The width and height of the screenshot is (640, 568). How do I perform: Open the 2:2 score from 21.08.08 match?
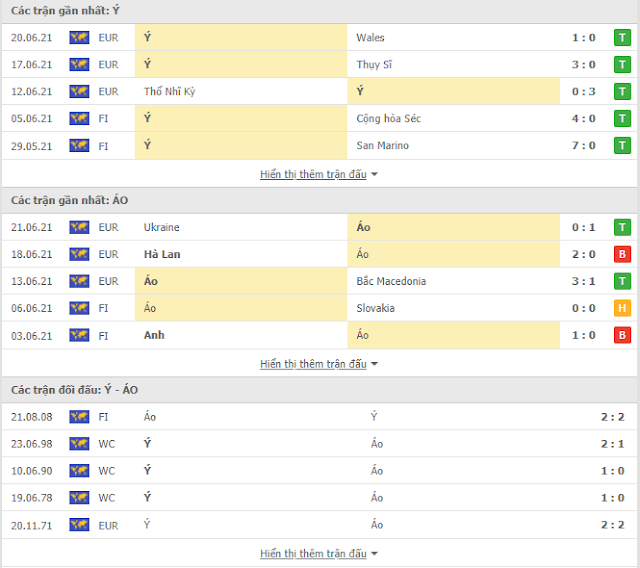[612, 417]
